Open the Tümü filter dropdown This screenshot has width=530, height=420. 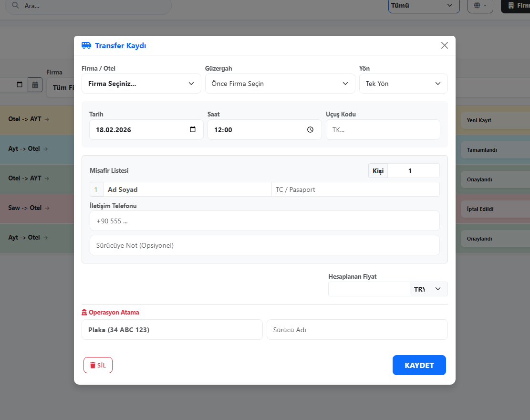[424, 6]
